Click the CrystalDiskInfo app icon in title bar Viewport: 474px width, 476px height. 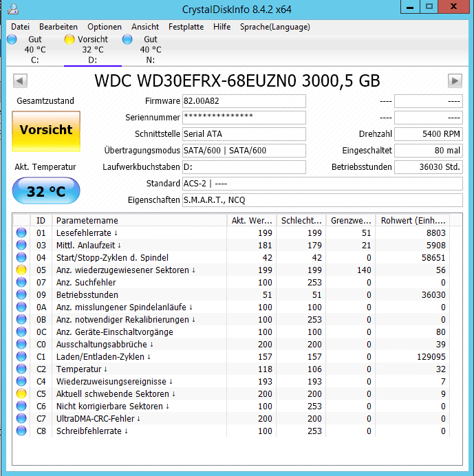point(13,9)
